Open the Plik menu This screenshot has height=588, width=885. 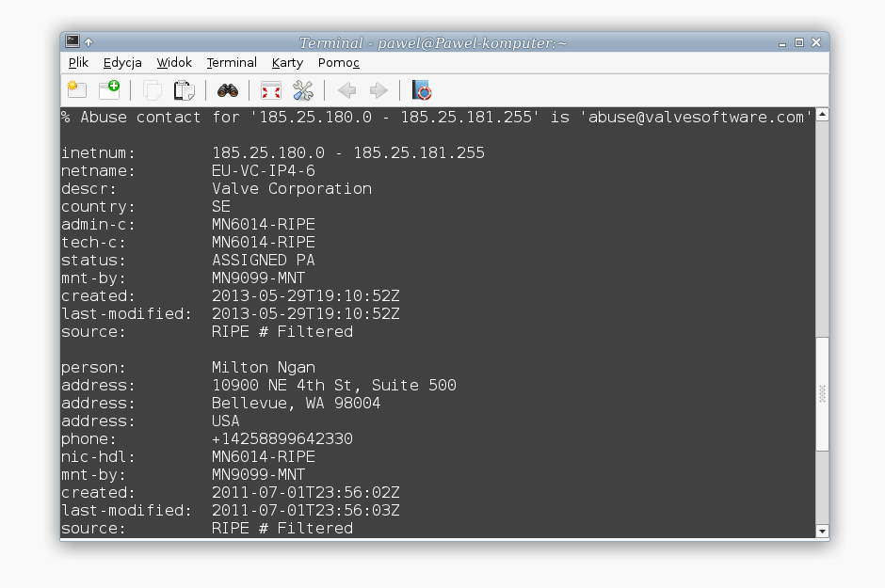point(78,63)
